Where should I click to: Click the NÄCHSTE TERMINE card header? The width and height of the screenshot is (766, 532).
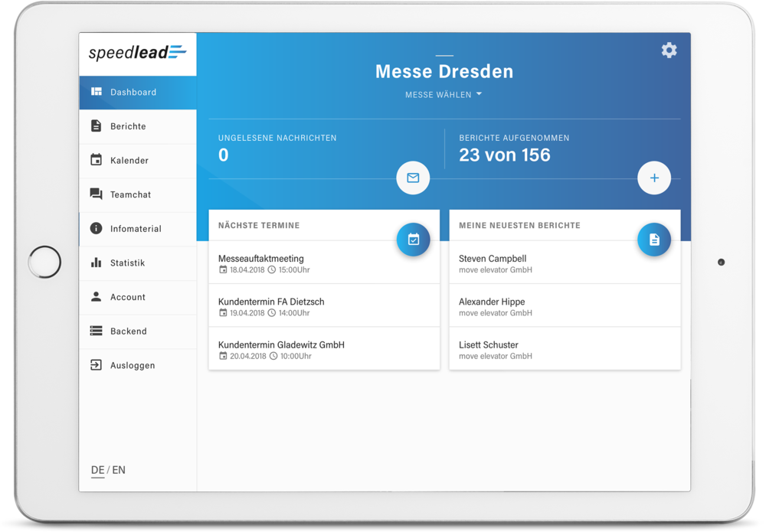pyautogui.click(x=259, y=226)
